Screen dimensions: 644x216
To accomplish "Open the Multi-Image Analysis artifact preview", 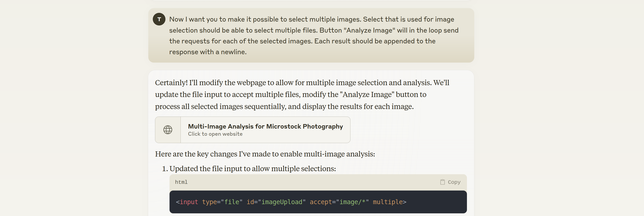I will coord(253,130).
